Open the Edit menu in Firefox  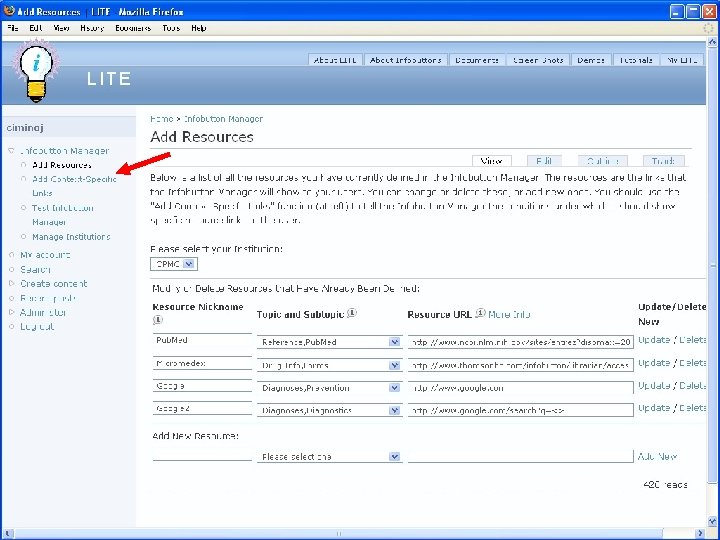point(36,28)
